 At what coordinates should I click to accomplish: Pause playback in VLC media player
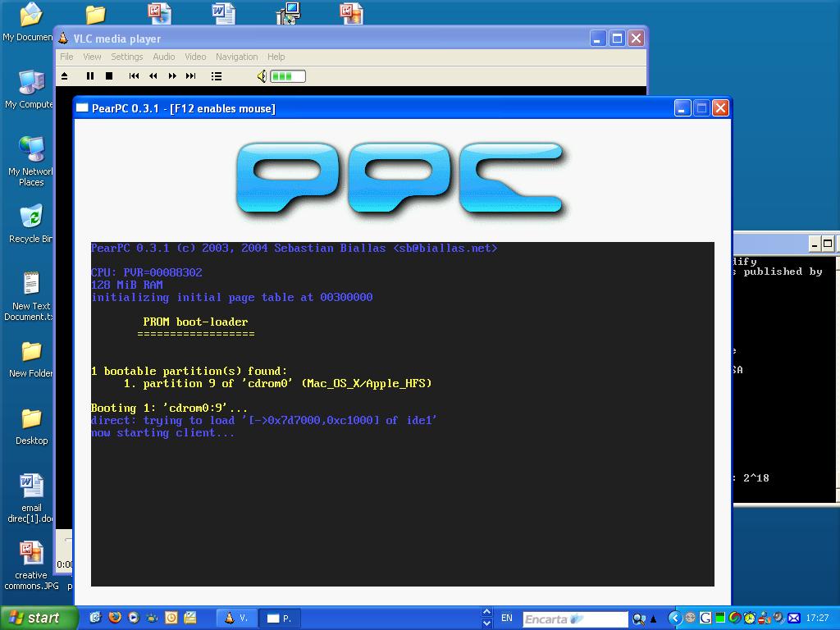tap(90, 76)
